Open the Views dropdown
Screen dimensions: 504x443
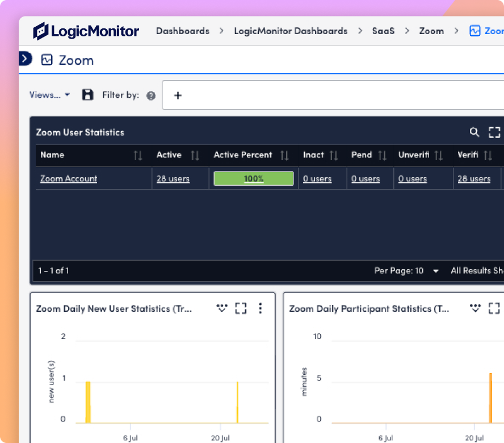pyautogui.click(x=49, y=95)
